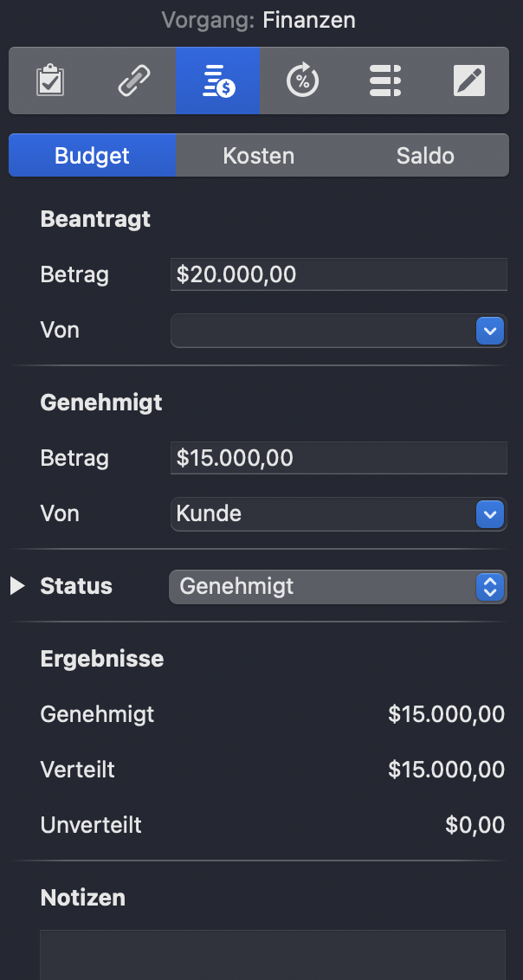Open the task information clipboard panel
Viewport: 523px width, 980px height.
49,81
